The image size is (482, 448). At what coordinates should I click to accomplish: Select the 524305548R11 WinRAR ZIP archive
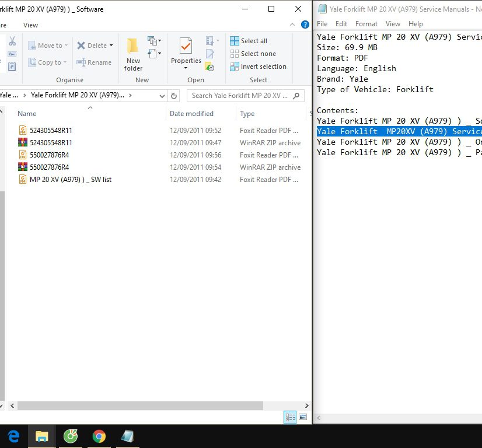coord(51,143)
